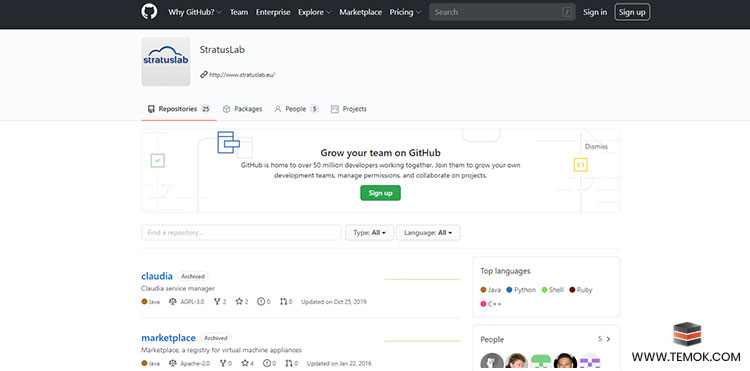This screenshot has width=750, height=371.
Task: Click the link chain icon beside website URL
Action: (x=204, y=75)
